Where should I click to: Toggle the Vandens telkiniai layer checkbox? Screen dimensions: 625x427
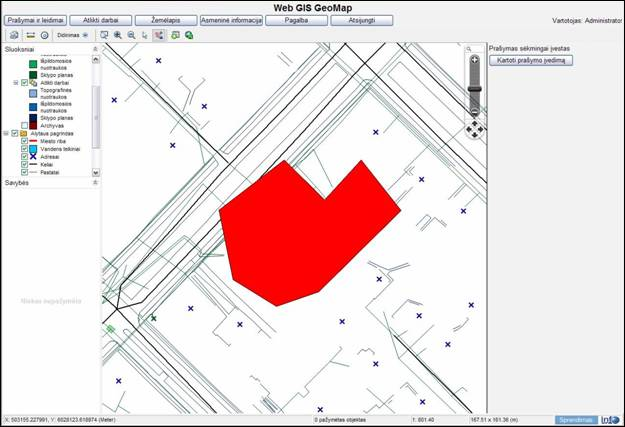24,149
